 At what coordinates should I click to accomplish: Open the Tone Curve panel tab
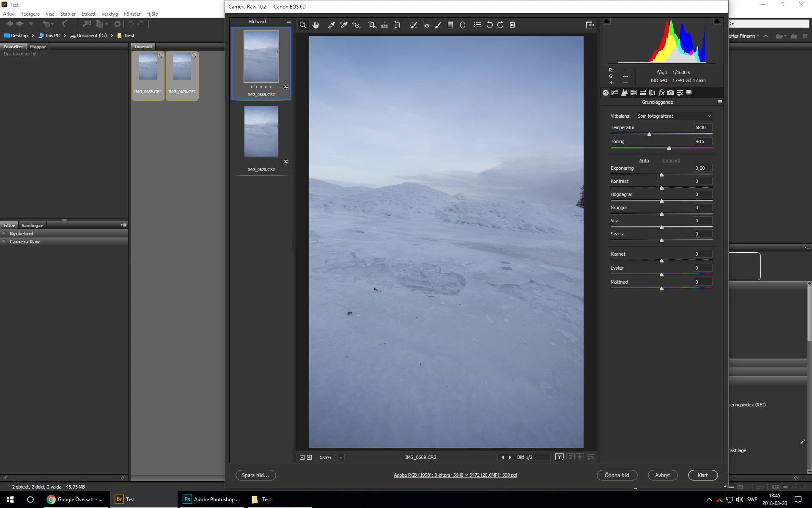[615, 93]
